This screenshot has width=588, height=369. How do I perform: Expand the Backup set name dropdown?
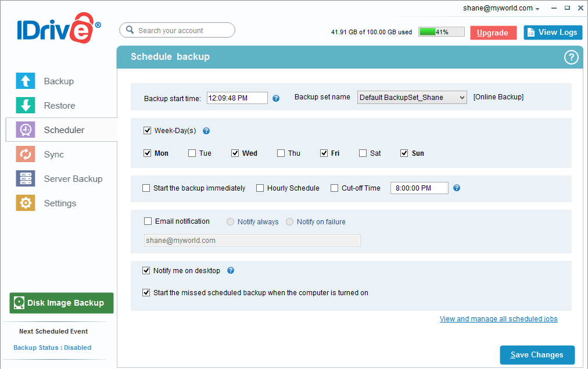point(412,98)
